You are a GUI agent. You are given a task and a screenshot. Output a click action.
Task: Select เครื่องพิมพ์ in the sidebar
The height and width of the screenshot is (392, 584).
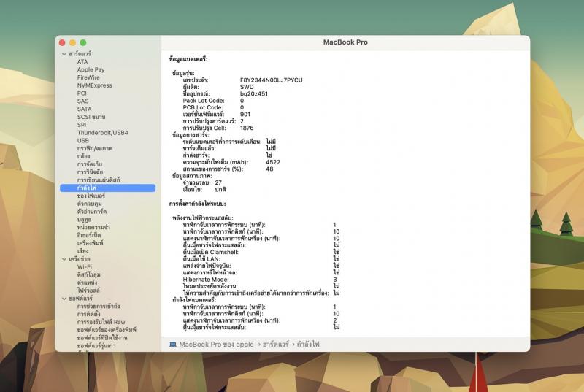(x=90, y=243)
